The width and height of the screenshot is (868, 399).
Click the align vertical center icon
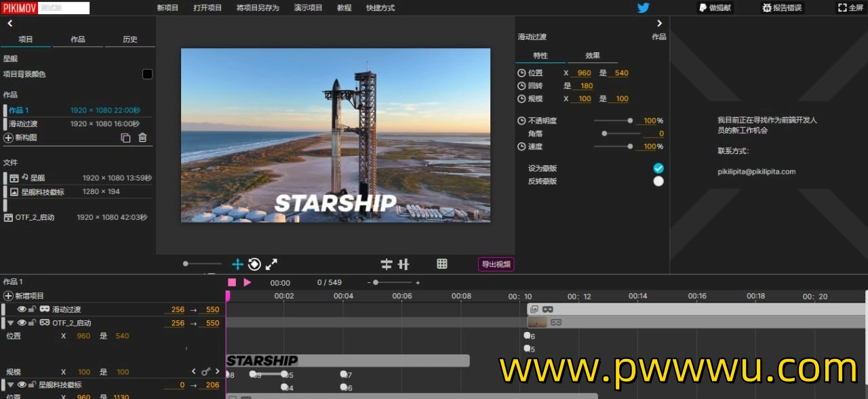pos(403,264)
